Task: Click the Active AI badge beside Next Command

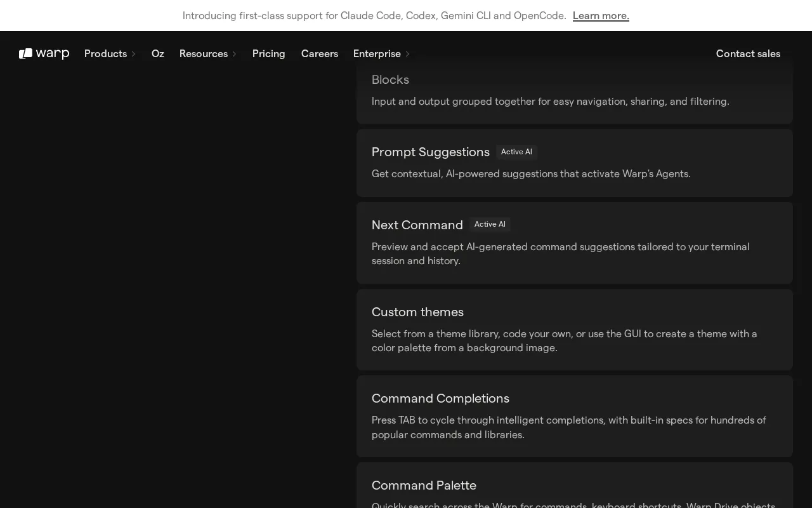Action: point(490,224)
